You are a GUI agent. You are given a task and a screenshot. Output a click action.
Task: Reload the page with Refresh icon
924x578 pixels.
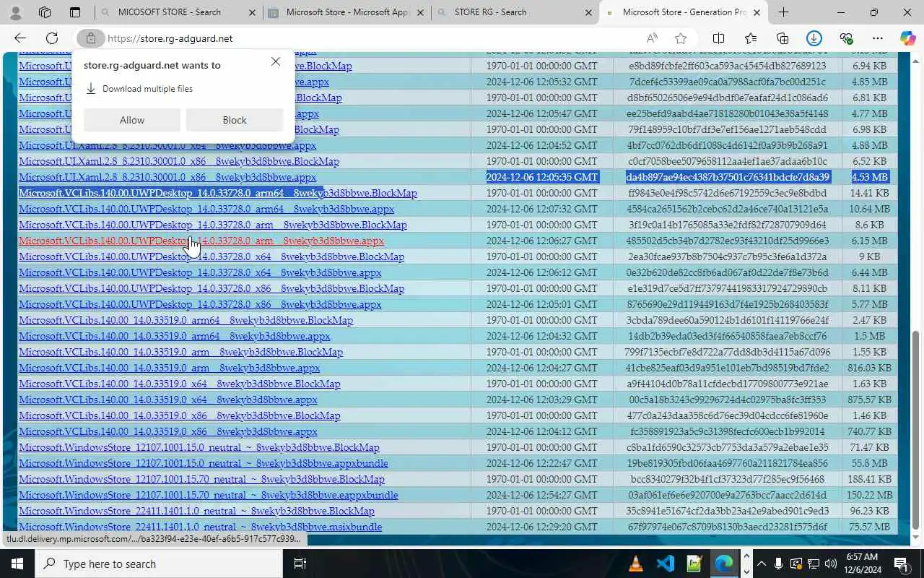(x=52, y=38)
